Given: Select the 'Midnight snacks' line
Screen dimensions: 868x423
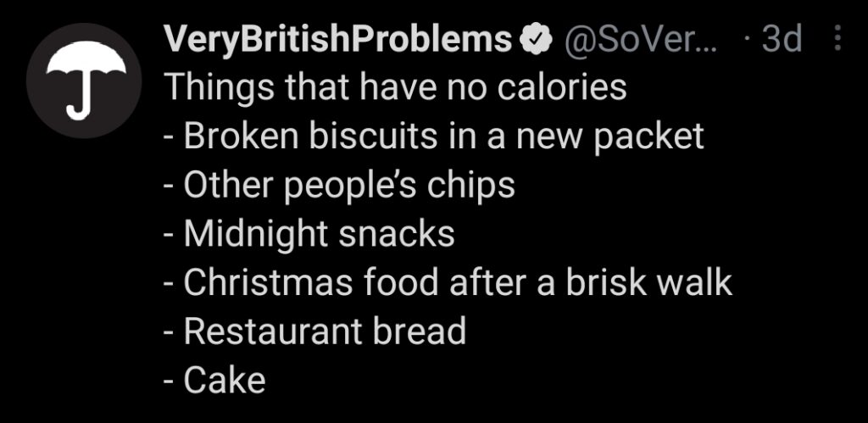Looking at the screenshot, I should pyautogui.click(x=309, y=234).
